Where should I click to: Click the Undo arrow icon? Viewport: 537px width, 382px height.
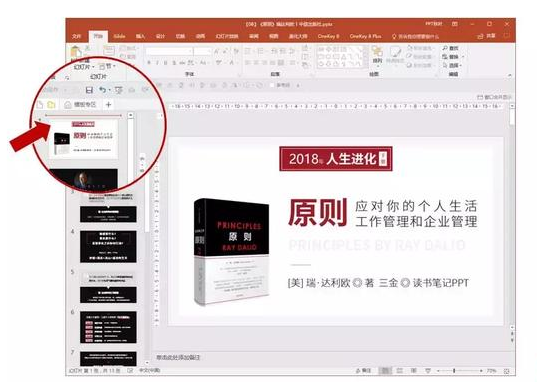[x=102, y=90]
